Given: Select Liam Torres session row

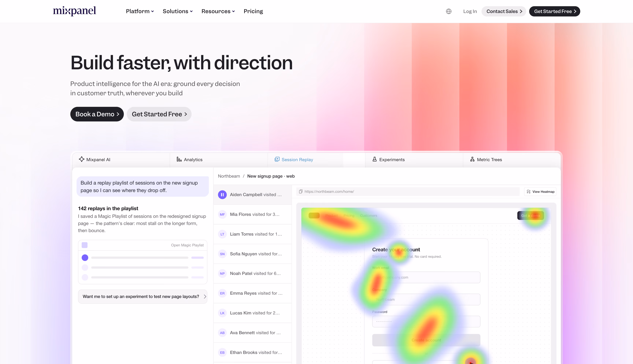Looking at the screenshot, I should pyautogui.click(x=253, y=234).
